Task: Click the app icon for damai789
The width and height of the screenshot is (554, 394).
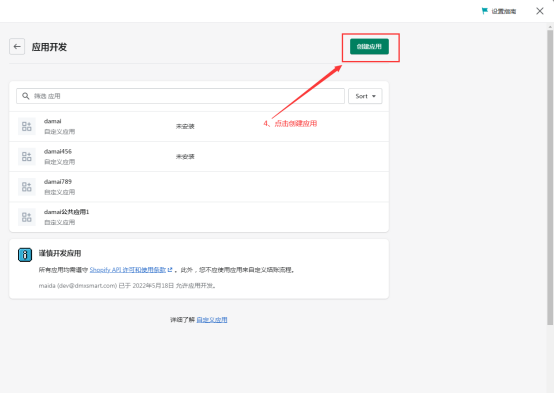Action: tap(27, 187)
